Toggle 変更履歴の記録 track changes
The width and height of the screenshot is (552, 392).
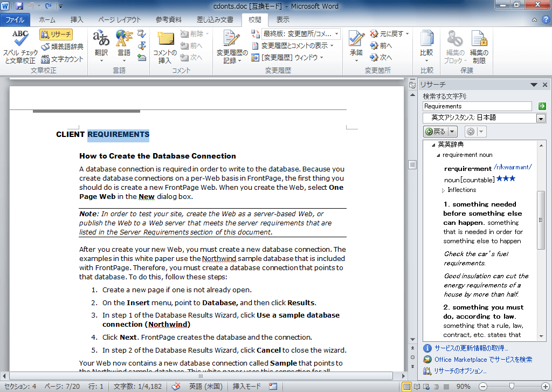(232, 47)
